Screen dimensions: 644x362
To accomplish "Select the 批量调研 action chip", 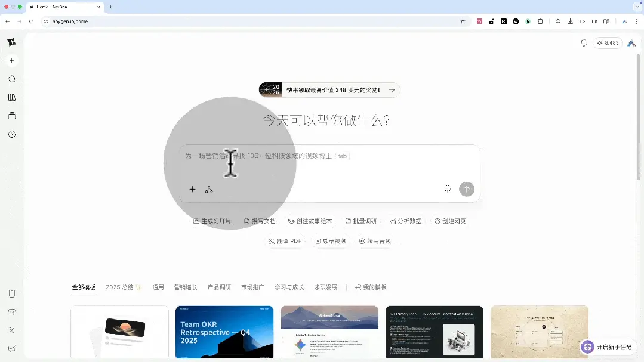I will [x=361, y=221].
